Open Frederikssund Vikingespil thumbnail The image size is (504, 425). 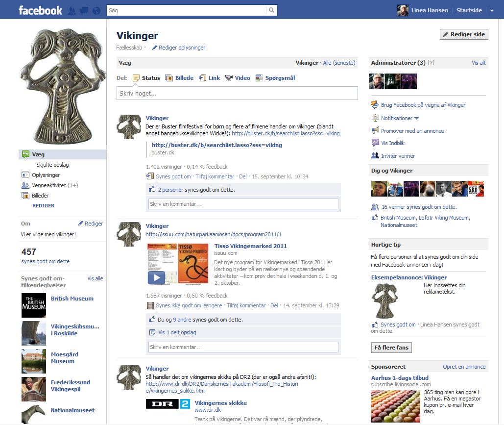tap(34, 389)
